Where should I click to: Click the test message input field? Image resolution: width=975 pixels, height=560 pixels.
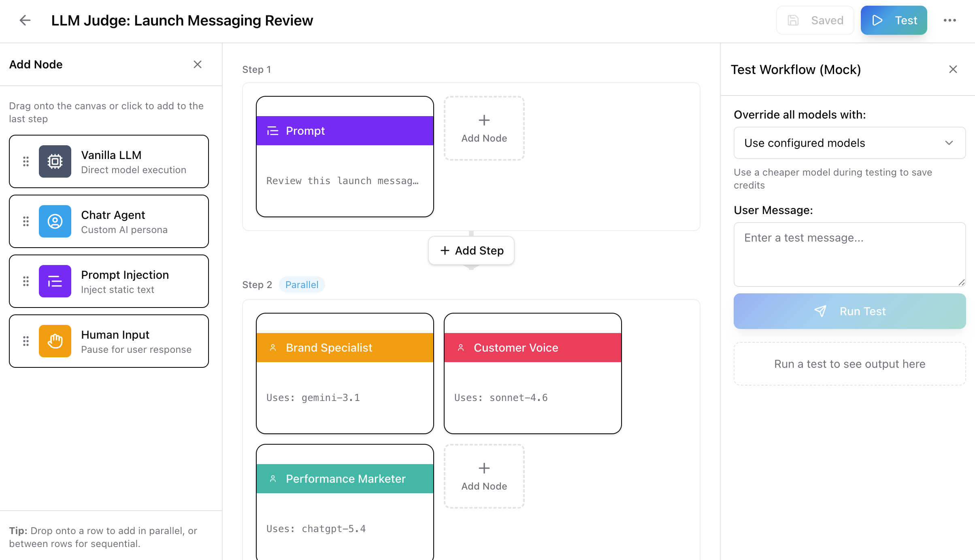(849, 255)
